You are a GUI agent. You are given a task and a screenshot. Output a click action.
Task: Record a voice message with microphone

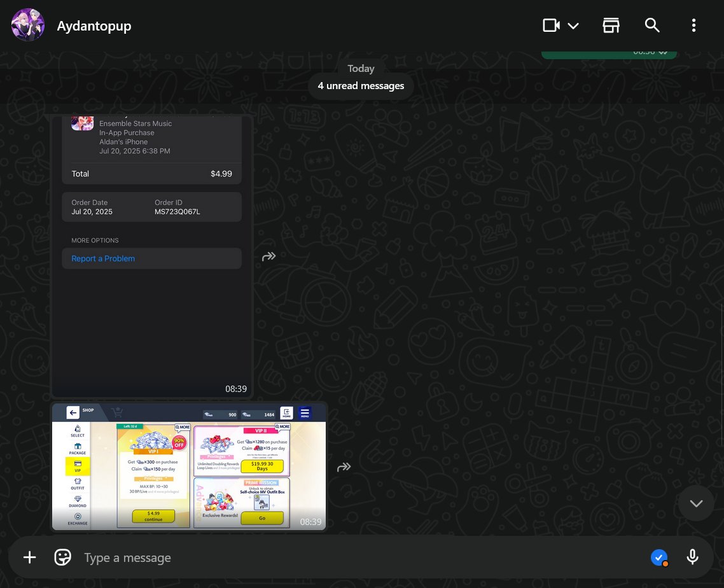(x=692, y=557)
